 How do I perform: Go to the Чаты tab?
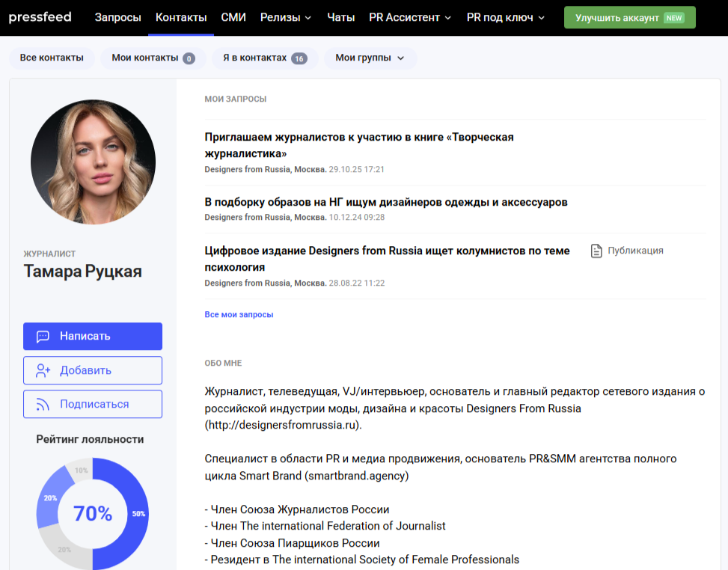(x=341, y=16)
